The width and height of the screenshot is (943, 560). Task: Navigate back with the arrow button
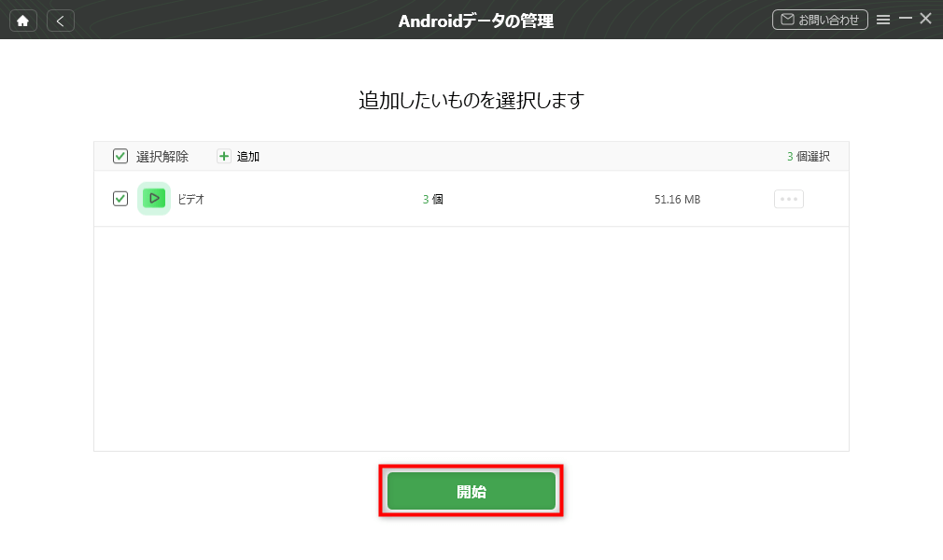click(60, 21)
